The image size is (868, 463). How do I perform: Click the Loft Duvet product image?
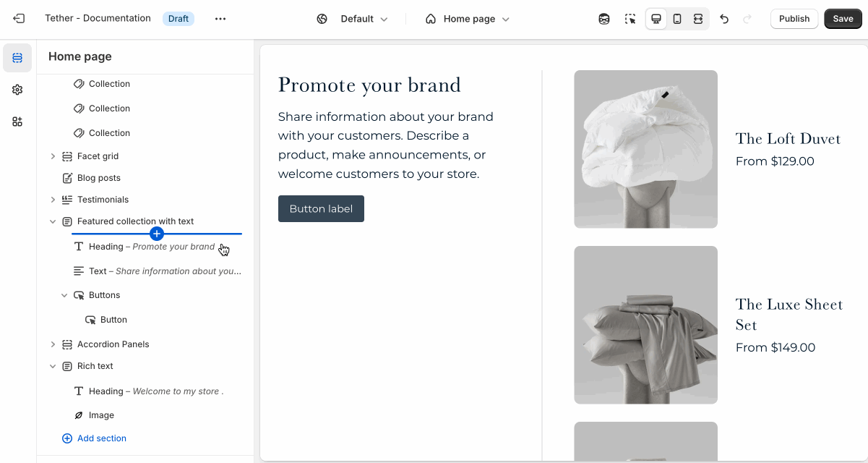(645, 149)
